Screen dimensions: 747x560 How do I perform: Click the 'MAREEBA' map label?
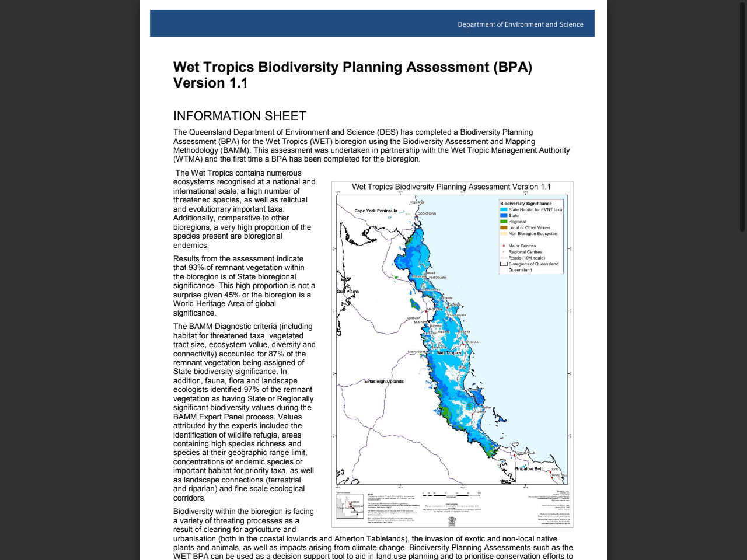(x=435, y=309)
